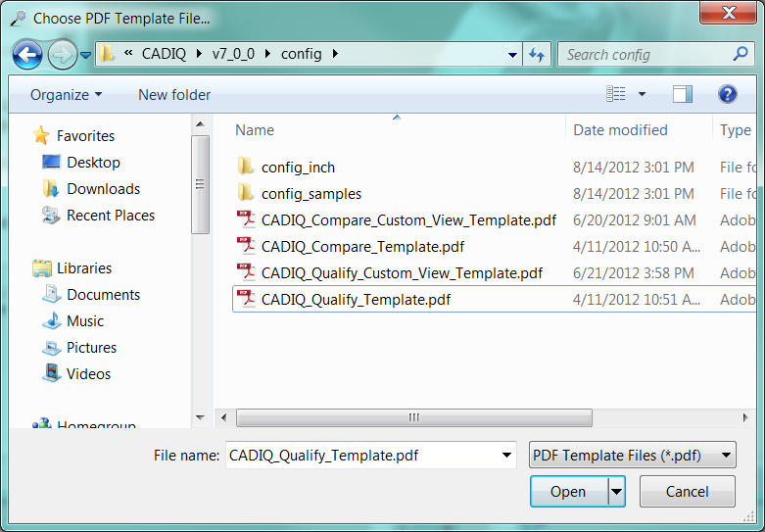Click navigation pane scroll up arrow
765x532 pixels.
(x=200, y=124)
